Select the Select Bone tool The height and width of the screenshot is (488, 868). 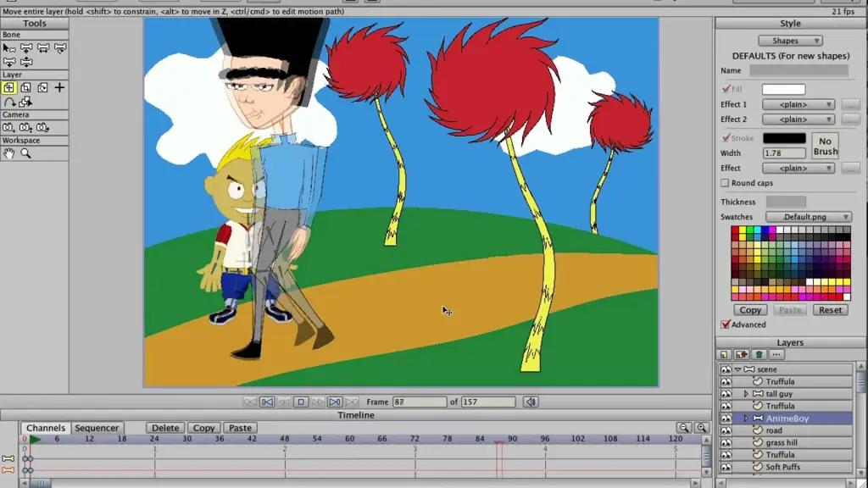8,48
